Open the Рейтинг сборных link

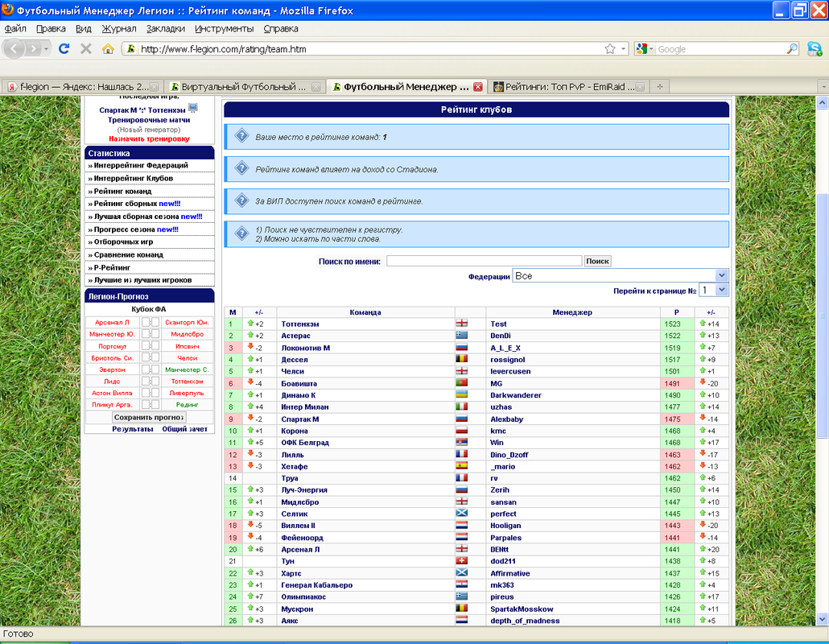[126, 204]
